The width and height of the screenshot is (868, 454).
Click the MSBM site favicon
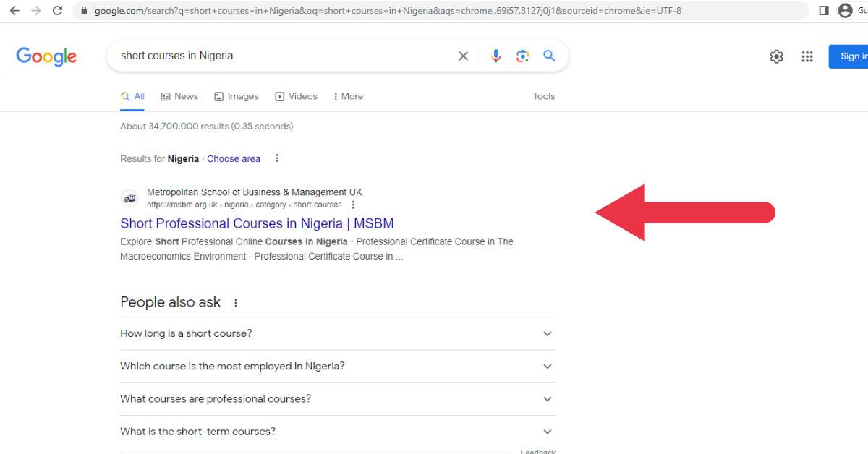click(x=129, y=198)
